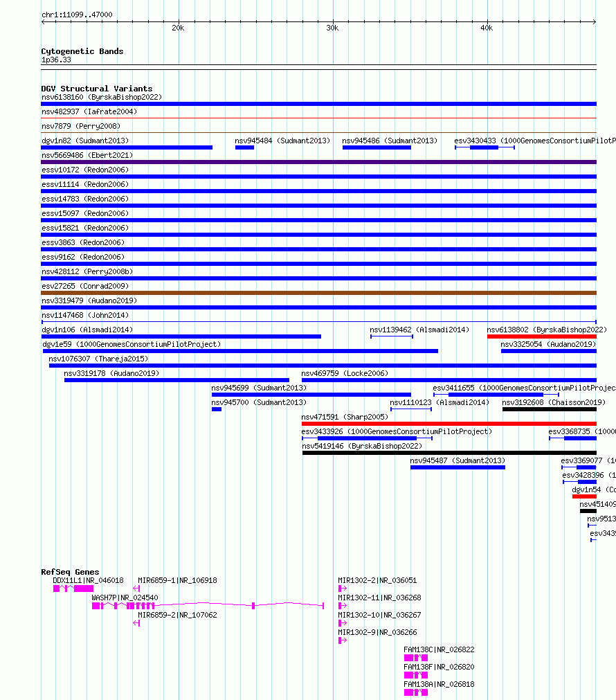Click the black nsv5419146 (ByrskaBishop2022) bar
This screenshot has width=616, height=700.
coord(449,453)
